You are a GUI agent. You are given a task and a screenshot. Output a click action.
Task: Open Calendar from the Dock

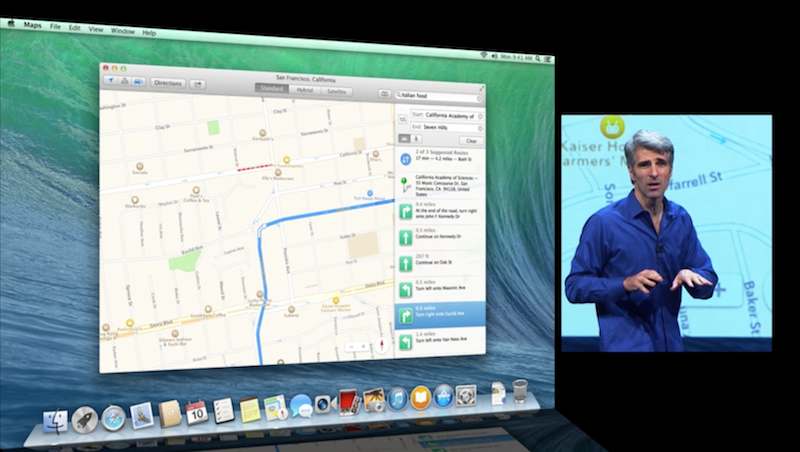point(196,412)
